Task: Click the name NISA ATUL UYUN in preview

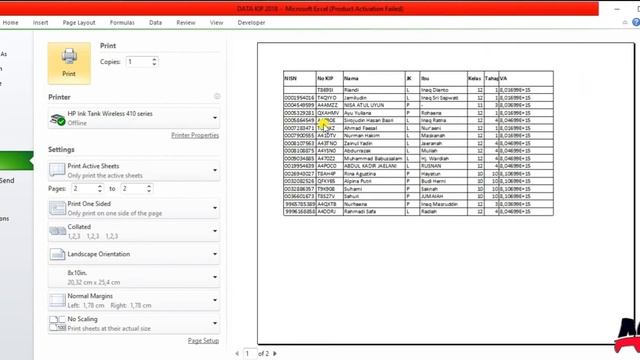Action: 364,105
